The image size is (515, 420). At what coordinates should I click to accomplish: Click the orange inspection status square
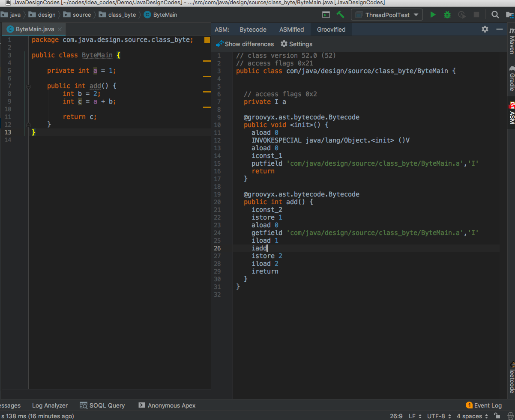click(x=207, y=40)
